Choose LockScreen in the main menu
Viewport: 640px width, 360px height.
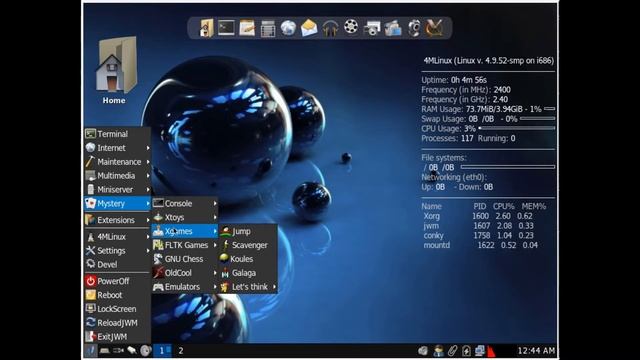point(118,309)
